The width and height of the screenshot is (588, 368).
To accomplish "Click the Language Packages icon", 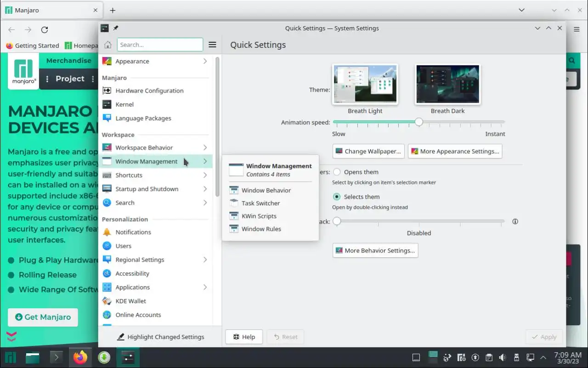I will (x=107, y=118).
